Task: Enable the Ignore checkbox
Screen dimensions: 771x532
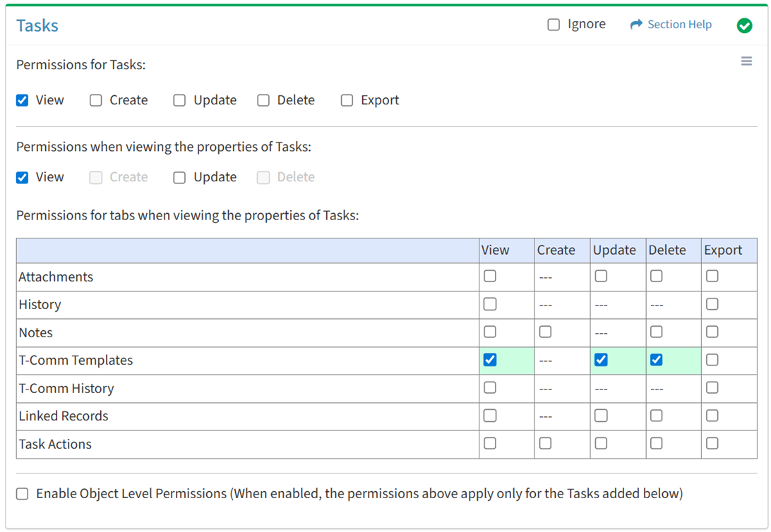Action: (x=554, y=25)
